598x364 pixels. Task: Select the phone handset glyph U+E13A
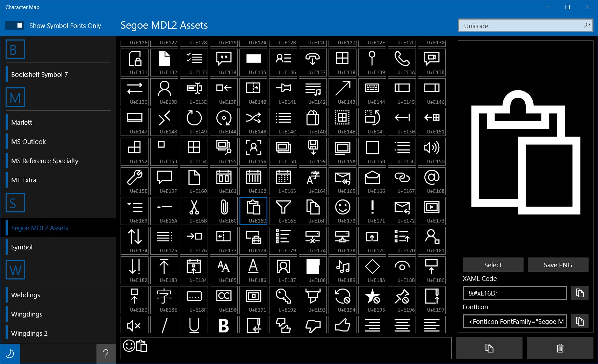[402, 62]
